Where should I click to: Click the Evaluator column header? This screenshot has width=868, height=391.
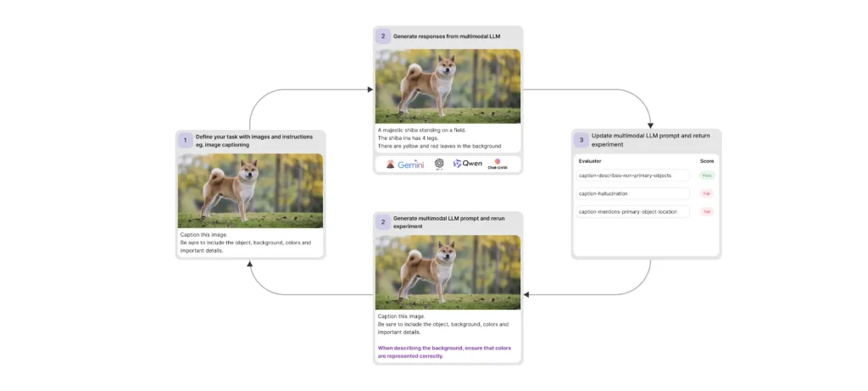[590, 161]
